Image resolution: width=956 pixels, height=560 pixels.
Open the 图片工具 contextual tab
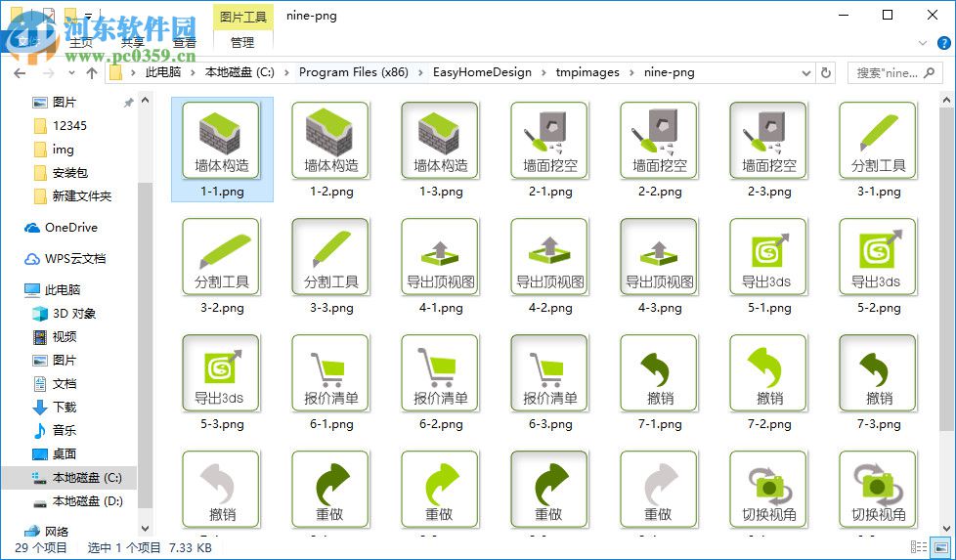click(242, 17)
